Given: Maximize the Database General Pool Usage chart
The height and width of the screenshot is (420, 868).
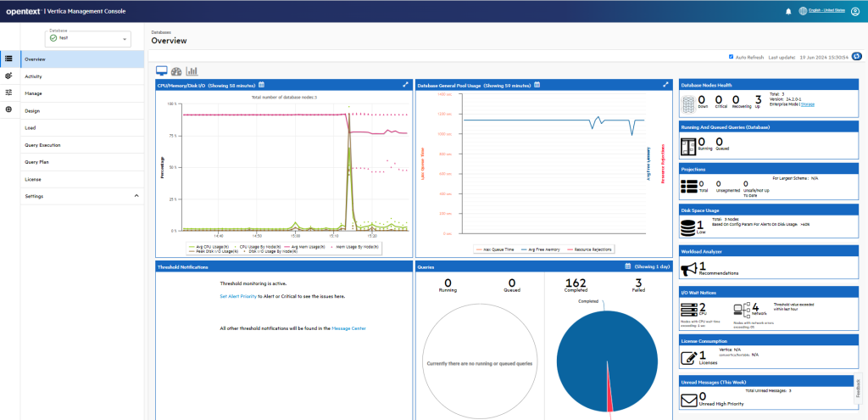Looking at the screenshot, I should [667, 85].
